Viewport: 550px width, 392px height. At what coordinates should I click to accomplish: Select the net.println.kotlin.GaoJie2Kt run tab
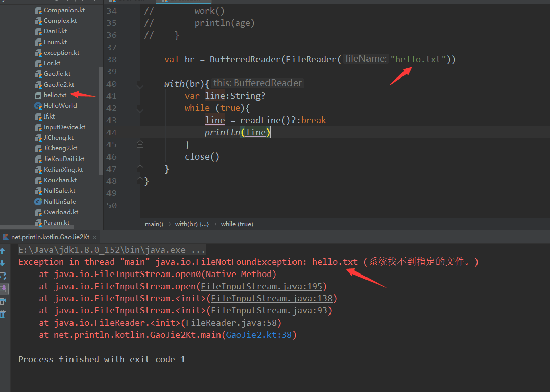[x=50, y=237]
